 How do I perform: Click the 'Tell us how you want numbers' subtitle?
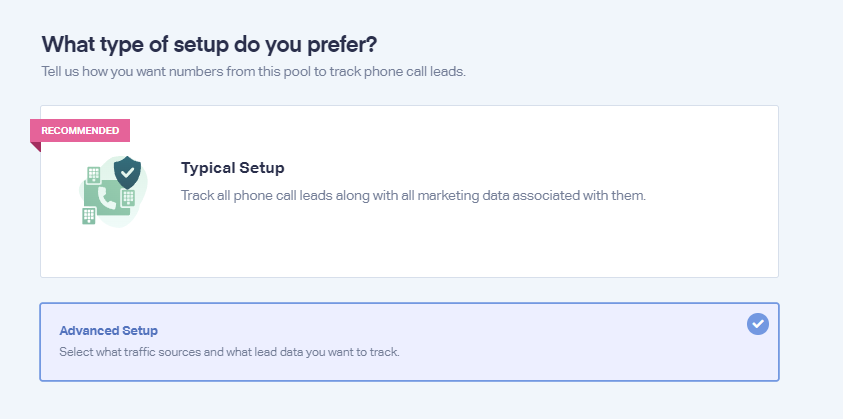pos(254,72)
